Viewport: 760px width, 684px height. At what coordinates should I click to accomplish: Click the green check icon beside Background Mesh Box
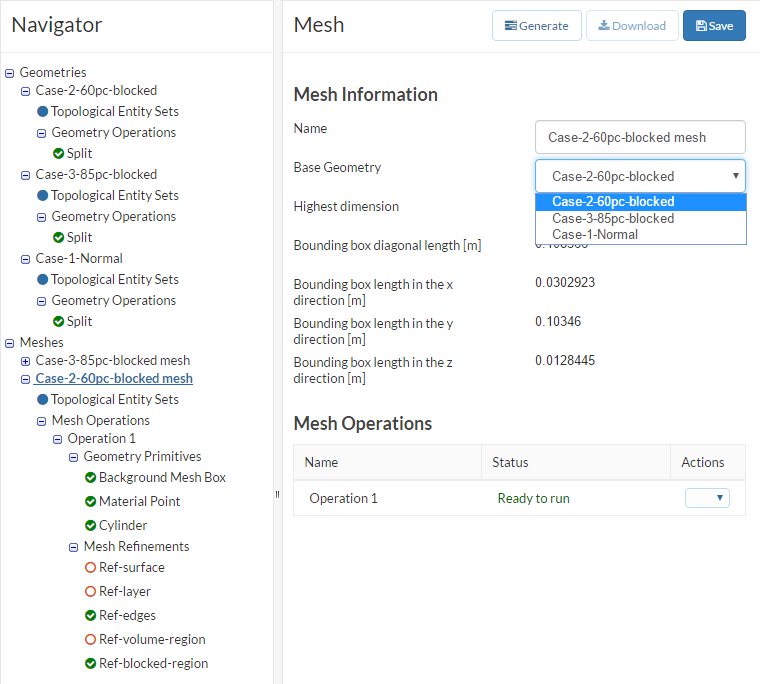click(91, 478)
